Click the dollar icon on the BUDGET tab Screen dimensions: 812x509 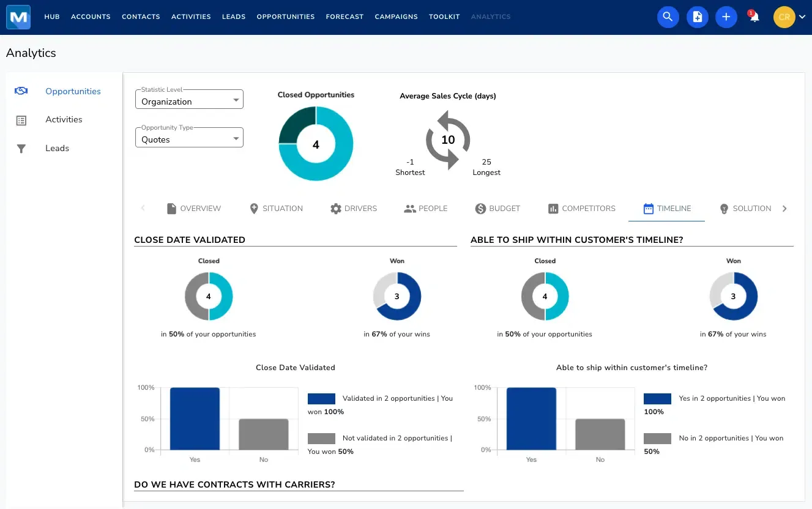[480, 208]
